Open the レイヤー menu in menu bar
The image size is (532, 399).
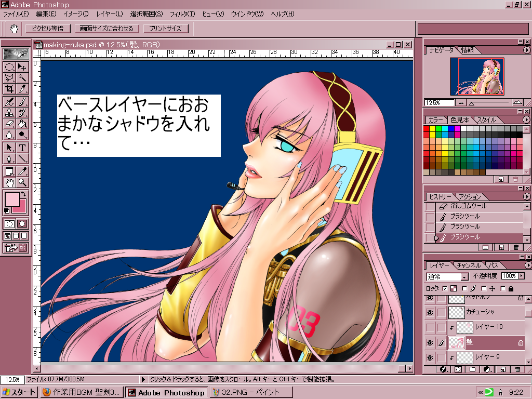pyautogui.click(x=109, y=14)
